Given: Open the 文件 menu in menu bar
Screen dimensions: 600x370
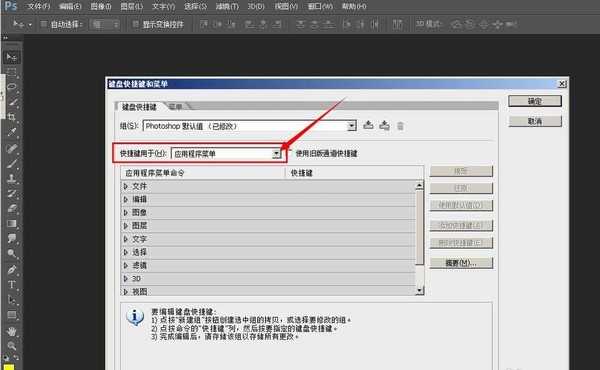Looking at the screenshot, I should tap(39, 6).
